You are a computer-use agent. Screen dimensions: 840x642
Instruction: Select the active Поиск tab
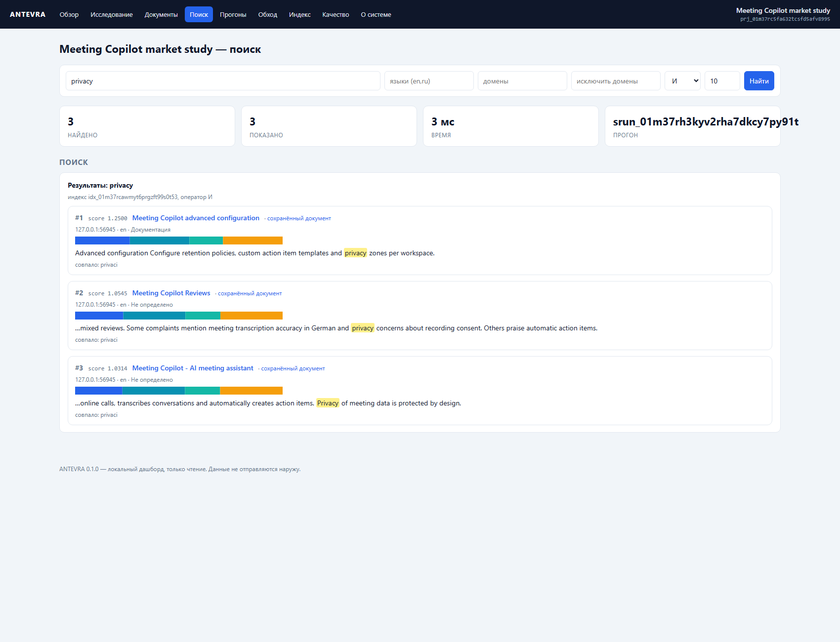(x=199, y=14)
